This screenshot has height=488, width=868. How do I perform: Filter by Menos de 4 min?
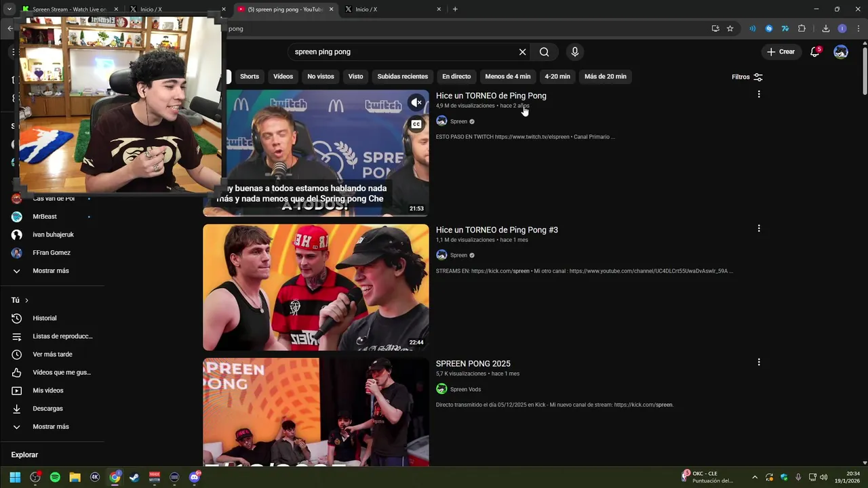(508, 77)
